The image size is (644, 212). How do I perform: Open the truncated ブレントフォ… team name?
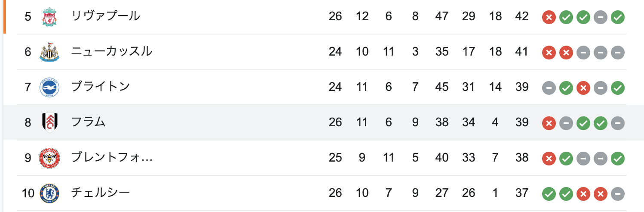coord(112,158)
